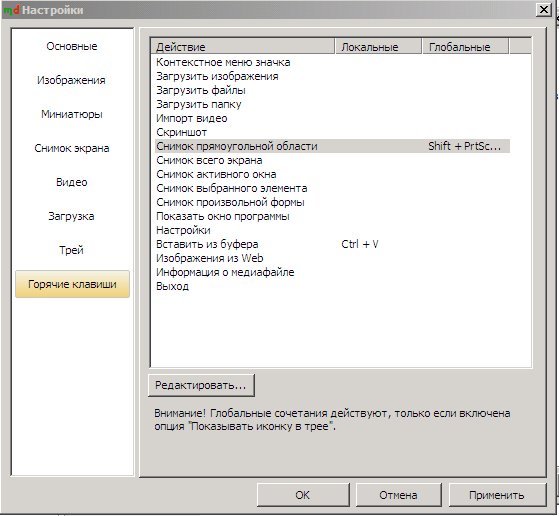Go to the Снимок экрана section
Viewport: 559px width, 516px height.
tap(72, 148)
